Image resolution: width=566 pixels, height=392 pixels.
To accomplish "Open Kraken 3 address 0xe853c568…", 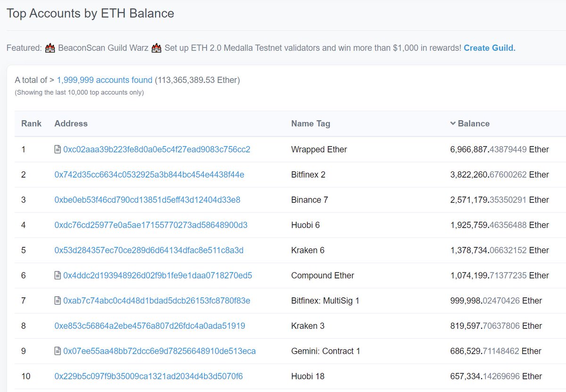I will click(150, 326).
